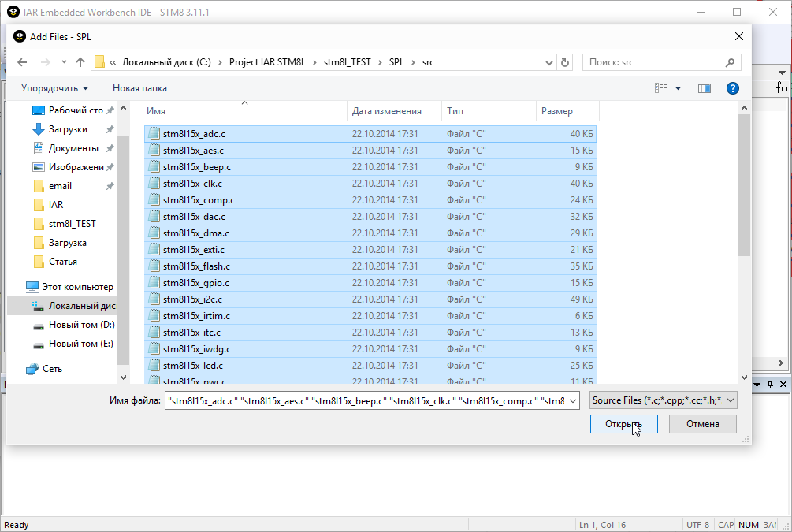Select file stm8l15x_comp.c

370,200
